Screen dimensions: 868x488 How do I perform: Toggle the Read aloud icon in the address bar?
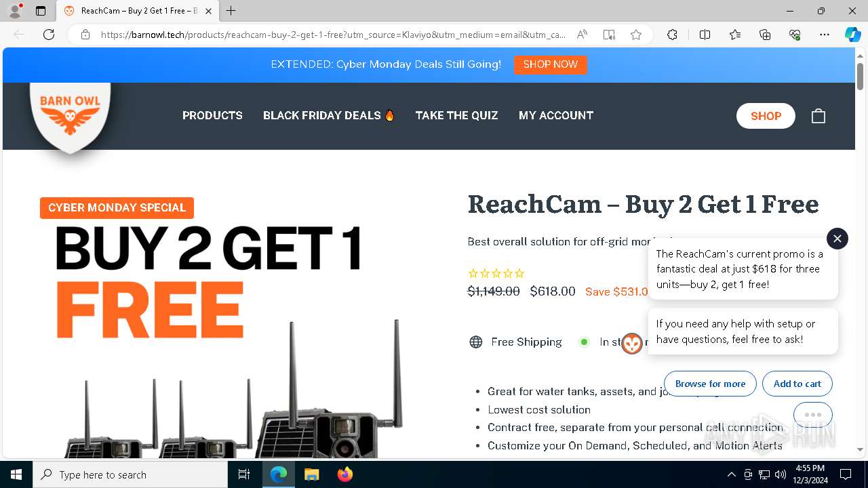[x=582, y=35]
